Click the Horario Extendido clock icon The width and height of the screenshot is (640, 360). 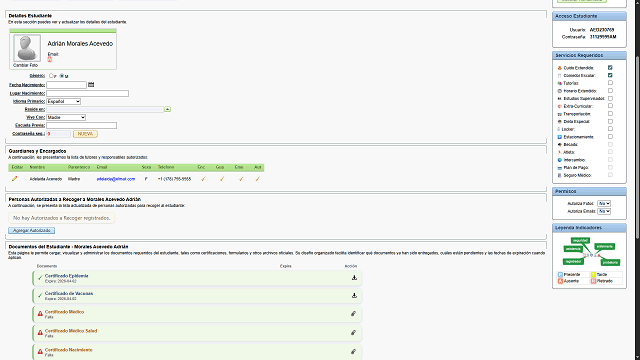[560, 91]
